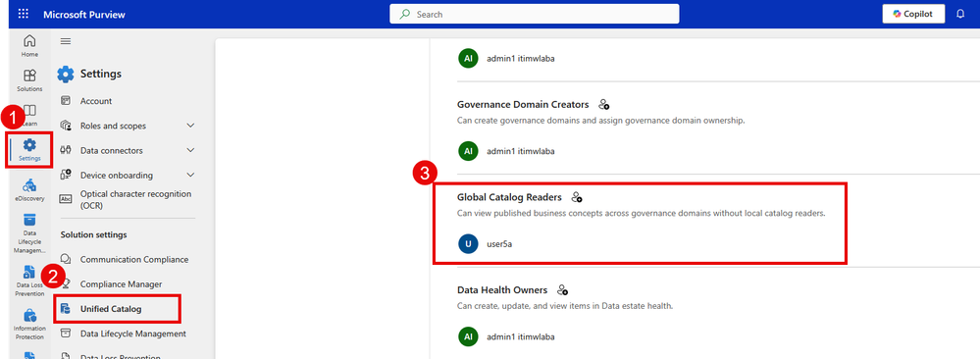Screen dimensions: 980x359
Task: Select the user5a name text
Action: [x=500, y=244]
